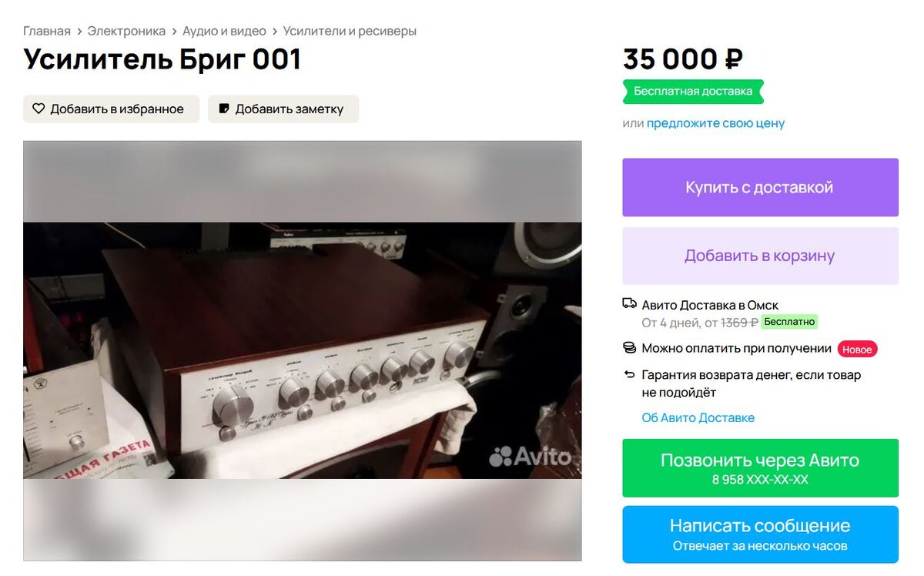
Task: Click the delivery truck icon
Action: [630, 304]
